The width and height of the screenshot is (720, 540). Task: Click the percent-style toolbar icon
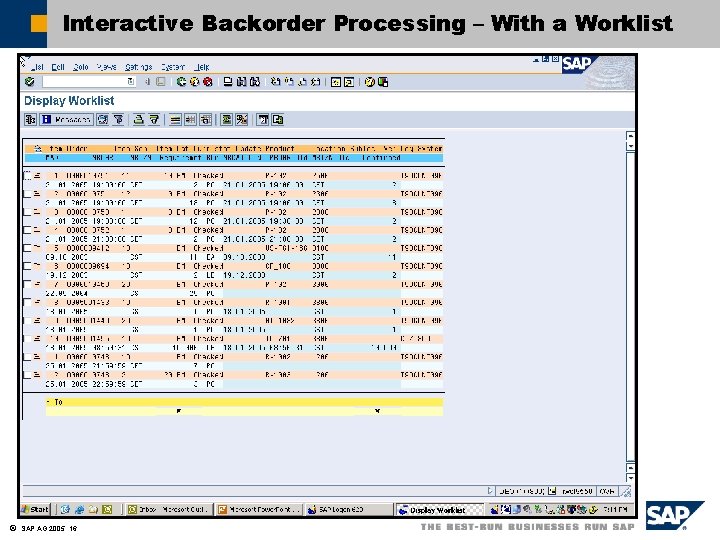242,119
